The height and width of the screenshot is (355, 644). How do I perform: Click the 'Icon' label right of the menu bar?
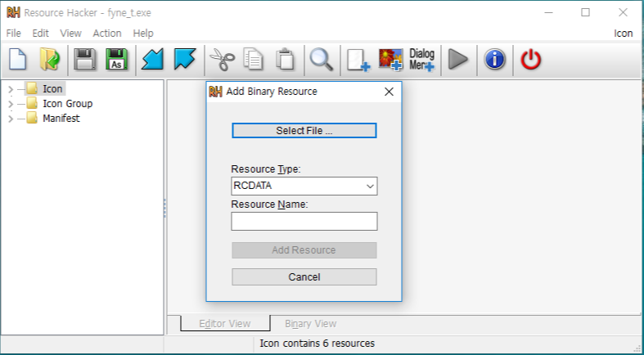(623, 34)
